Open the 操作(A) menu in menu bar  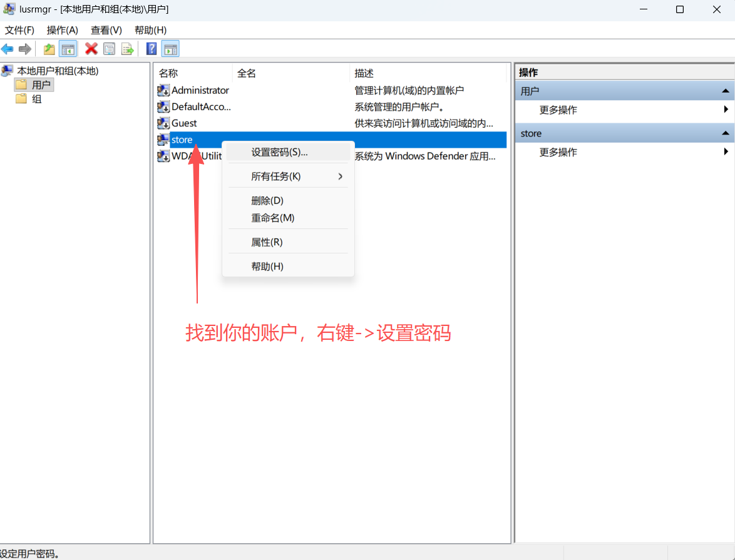pyautogui.click(x=63, y=30)
